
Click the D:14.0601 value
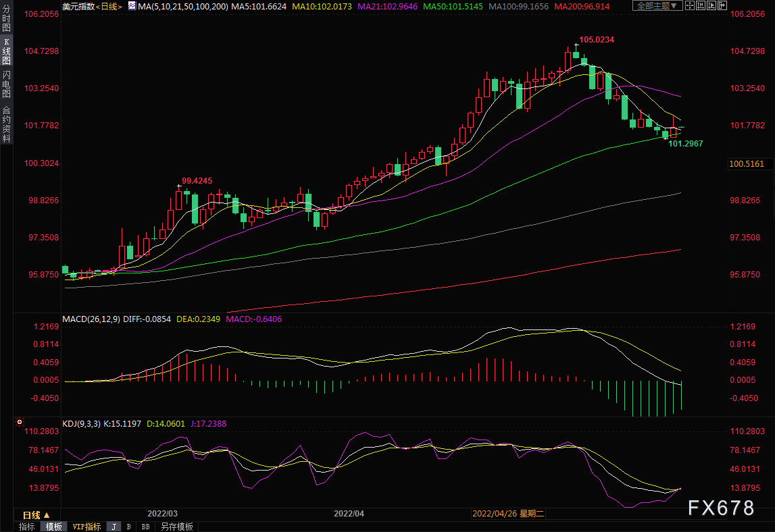166,424
